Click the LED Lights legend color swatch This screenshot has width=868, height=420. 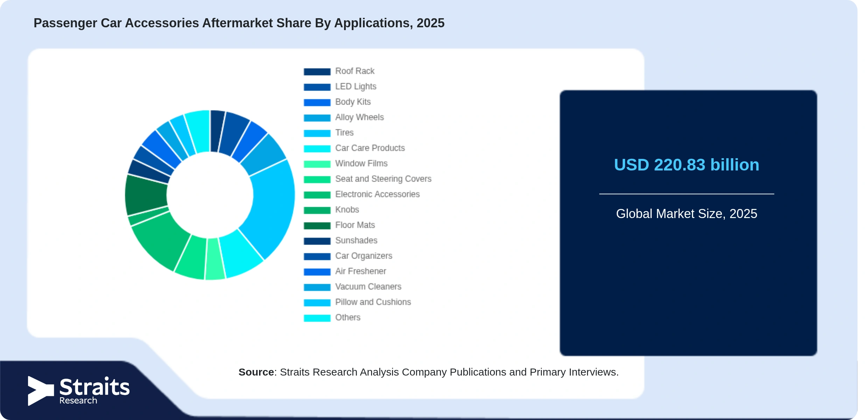point(317,87)
